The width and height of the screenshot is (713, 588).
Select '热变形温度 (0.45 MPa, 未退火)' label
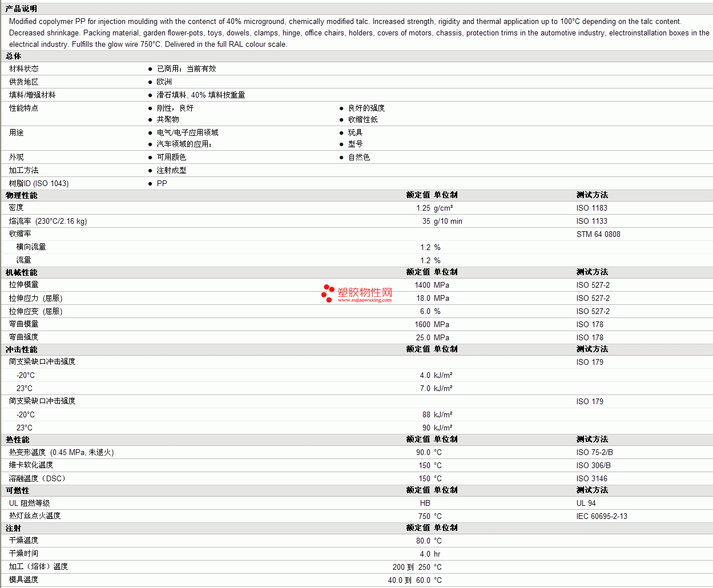(x=62, y=452)
